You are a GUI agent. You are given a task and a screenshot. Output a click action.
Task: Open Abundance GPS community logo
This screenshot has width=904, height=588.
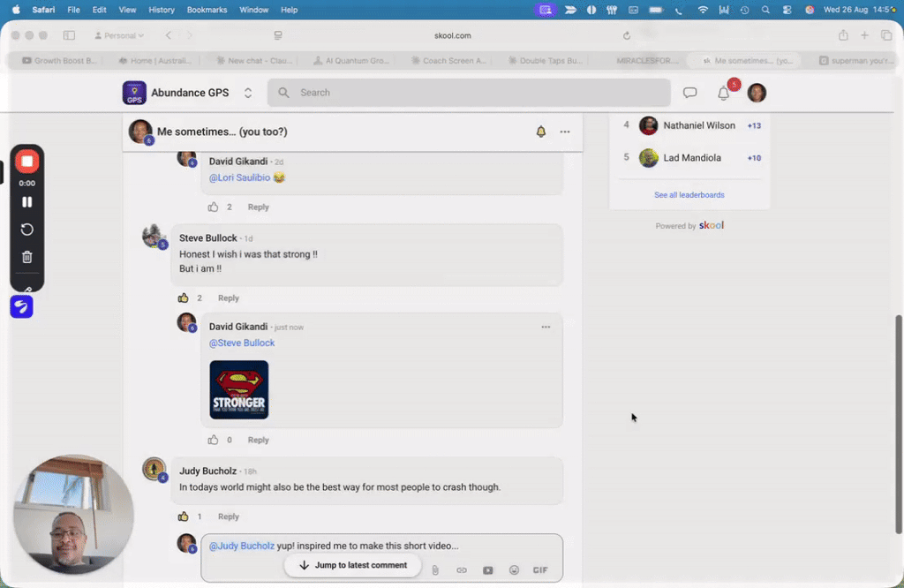point(134,93)
